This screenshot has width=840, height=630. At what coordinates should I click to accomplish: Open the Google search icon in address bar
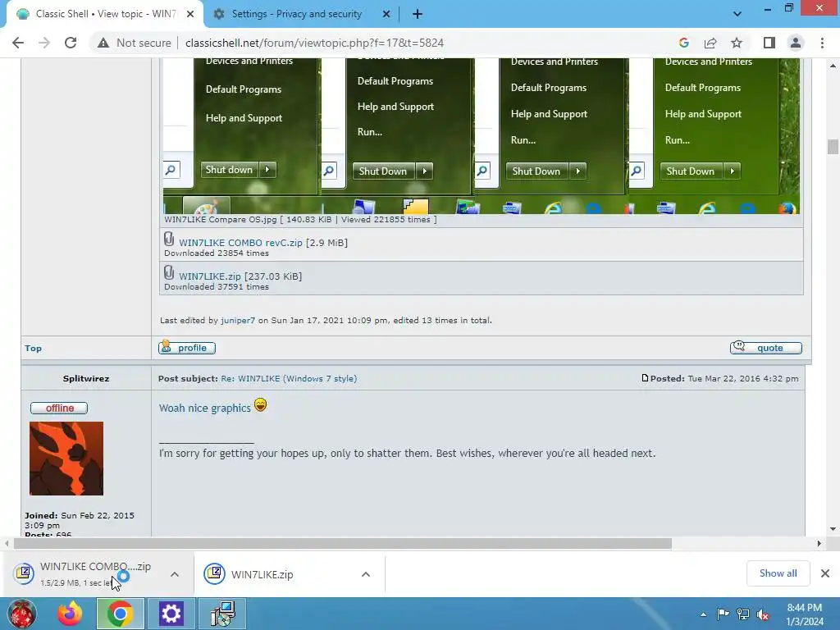coord(683,43)
